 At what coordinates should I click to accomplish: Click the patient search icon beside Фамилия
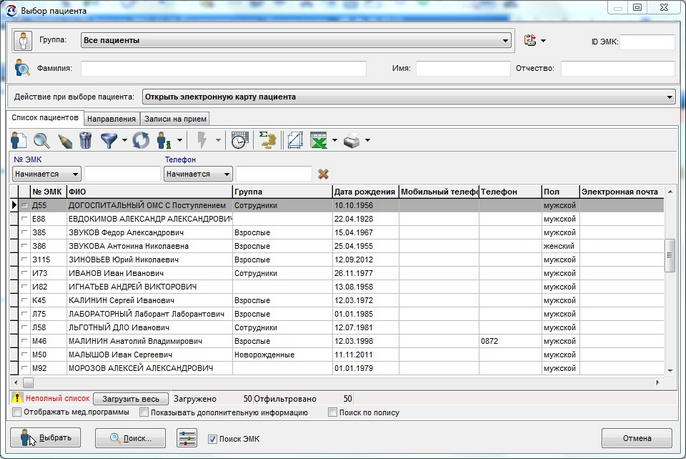click(x=22, y=68)
